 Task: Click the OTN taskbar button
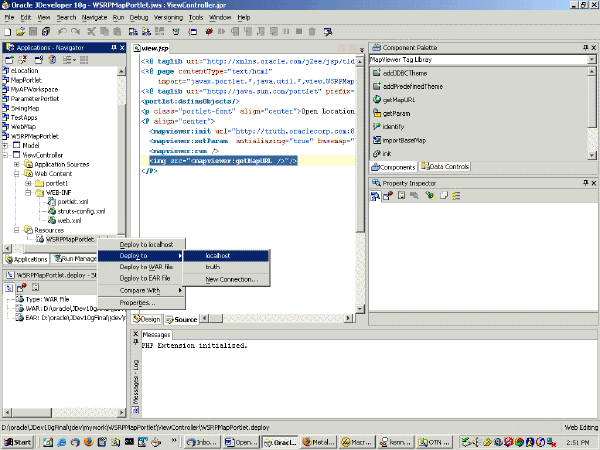pyautogui.click(x=434, y=442)
